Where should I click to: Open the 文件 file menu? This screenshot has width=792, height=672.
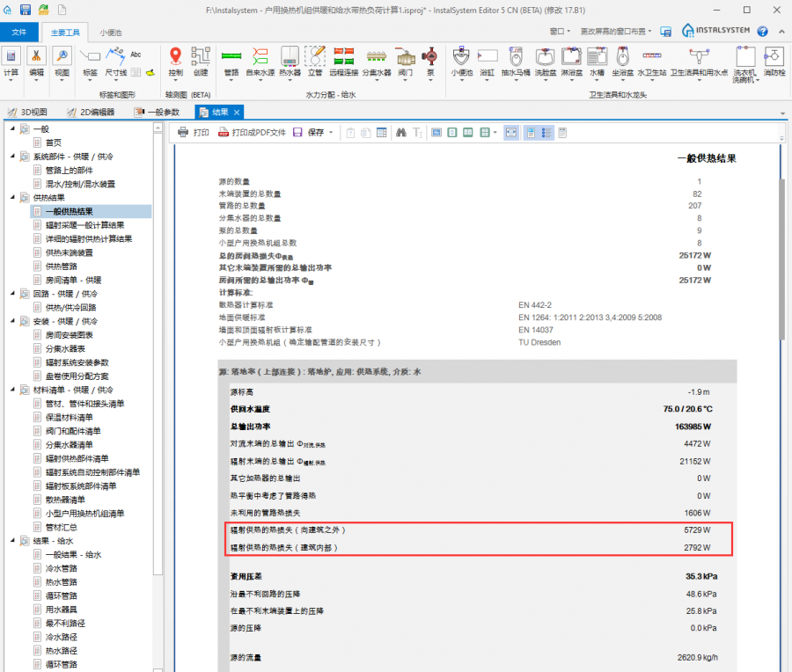pyautogui.click(x=19, y=32)
